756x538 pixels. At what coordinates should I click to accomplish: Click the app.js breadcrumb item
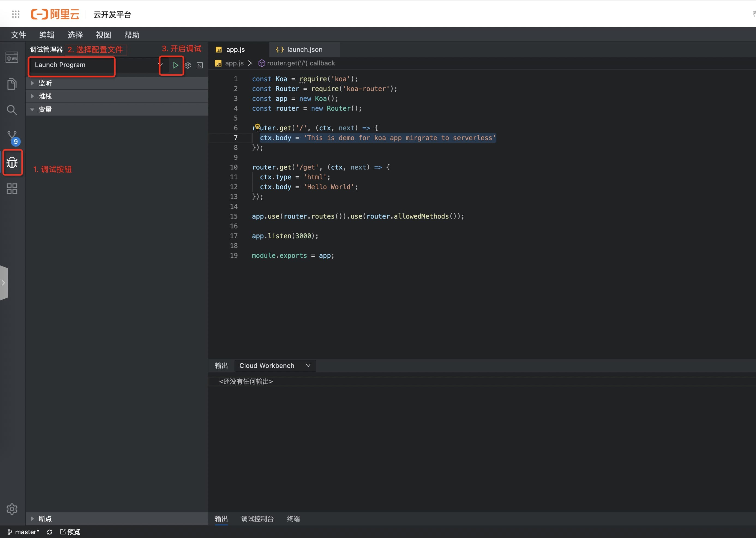230,63
